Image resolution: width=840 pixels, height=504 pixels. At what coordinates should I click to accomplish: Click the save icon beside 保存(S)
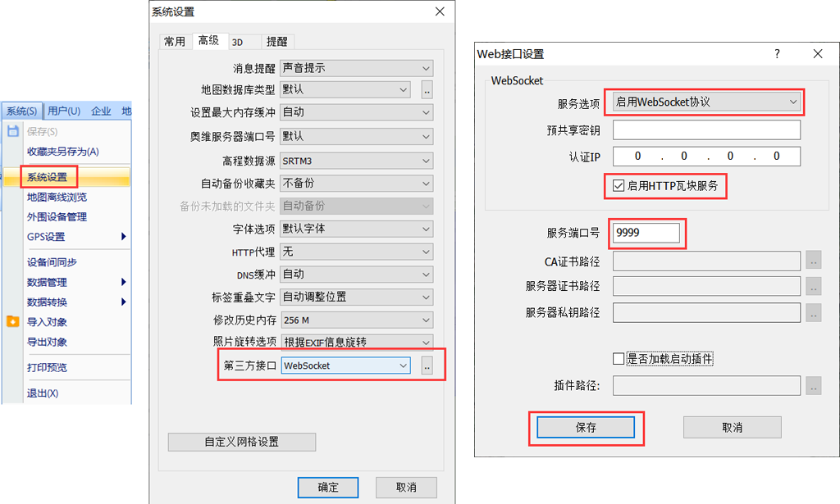[13, 131]
